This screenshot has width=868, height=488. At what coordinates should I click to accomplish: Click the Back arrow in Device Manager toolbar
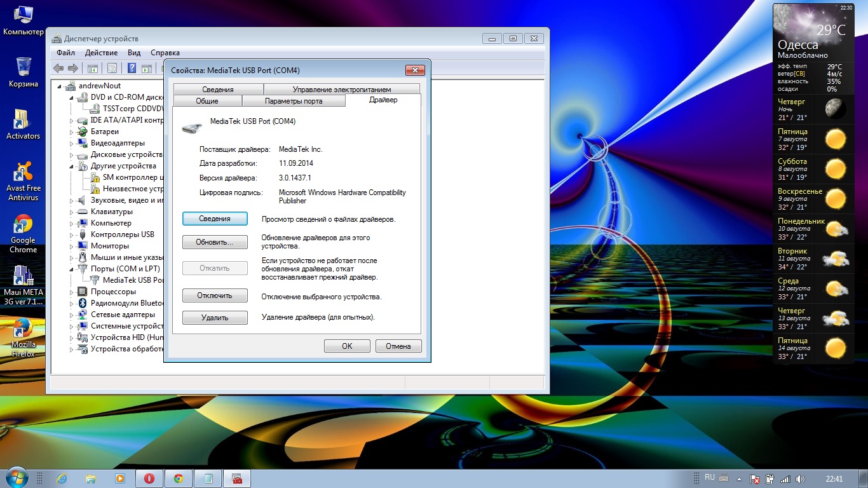58,69
